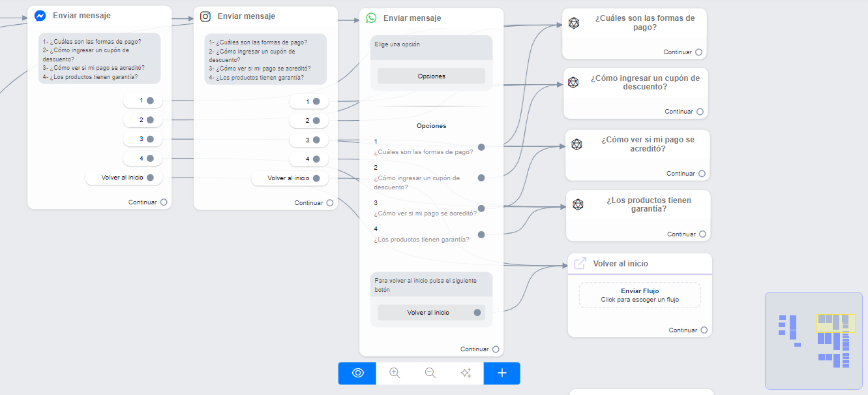Screen dimensions: 868x395
Task: Click Continuar connector on 'Volver al inicio' flow node
Action: 704,330
